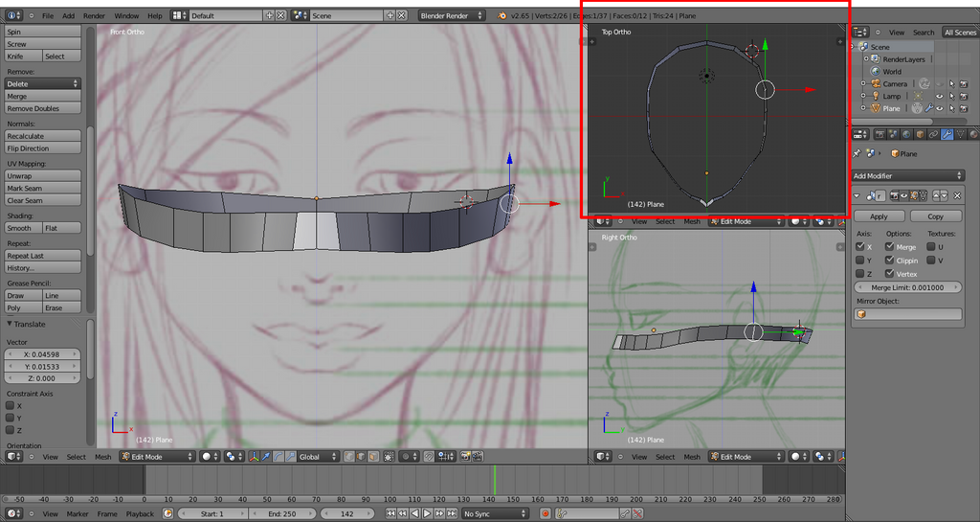Click the translate manipulator arrow icon
Image resolution: width=980 pixels, height=522 pixels.
pos(265,457)
